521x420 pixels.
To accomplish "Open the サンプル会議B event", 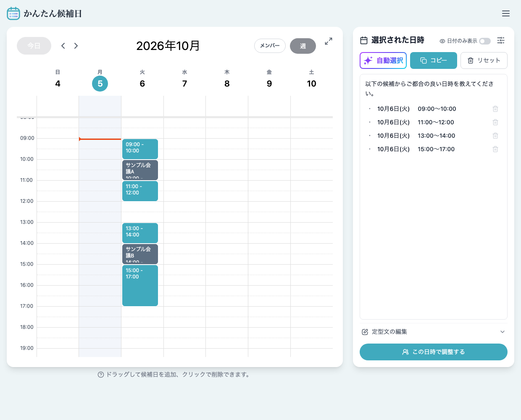I will pyautogui.click(x=140, y=254).
